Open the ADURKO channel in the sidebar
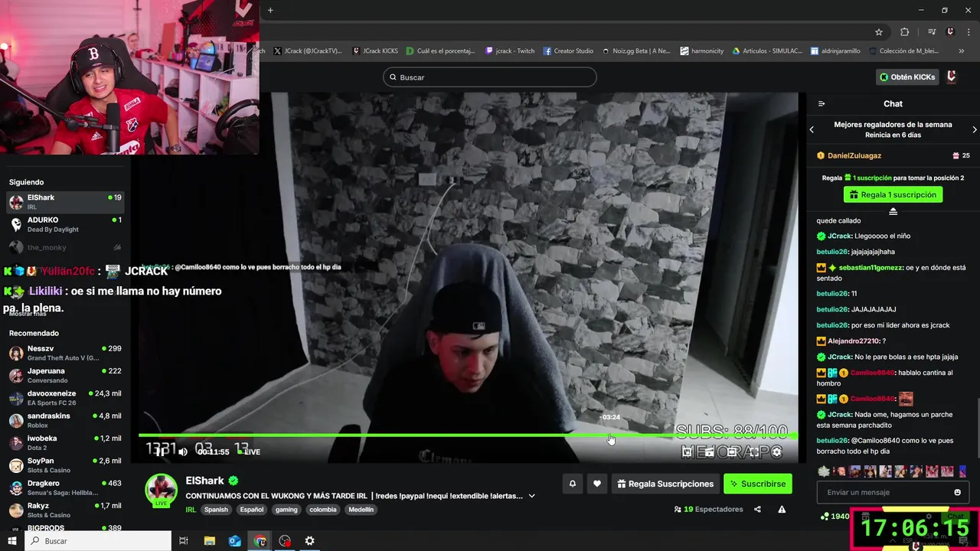 (65, 224)
